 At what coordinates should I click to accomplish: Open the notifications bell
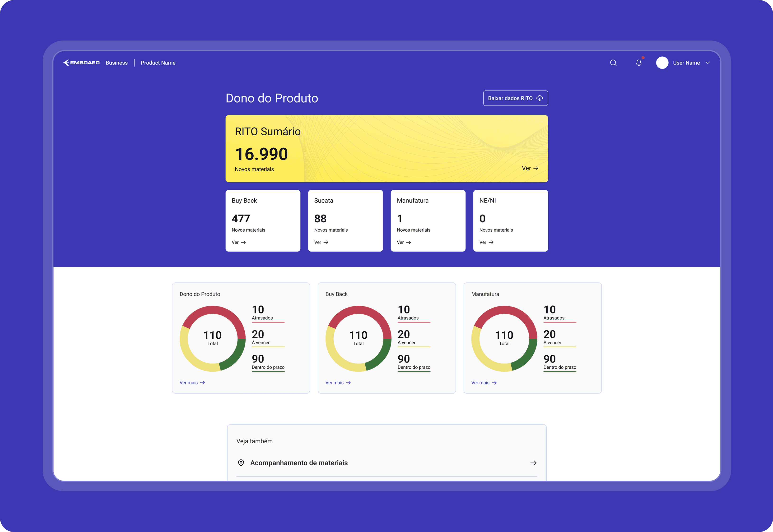(638, 63)
